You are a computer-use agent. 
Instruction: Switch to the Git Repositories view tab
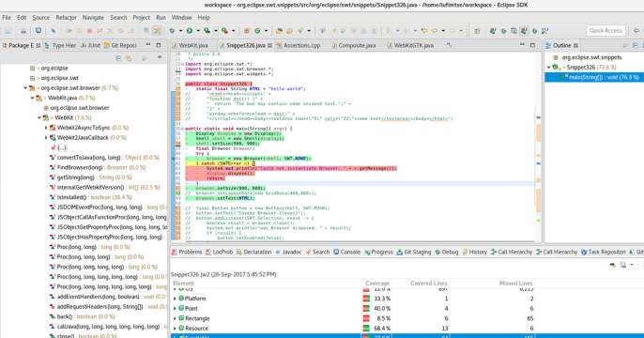(120, 45)
